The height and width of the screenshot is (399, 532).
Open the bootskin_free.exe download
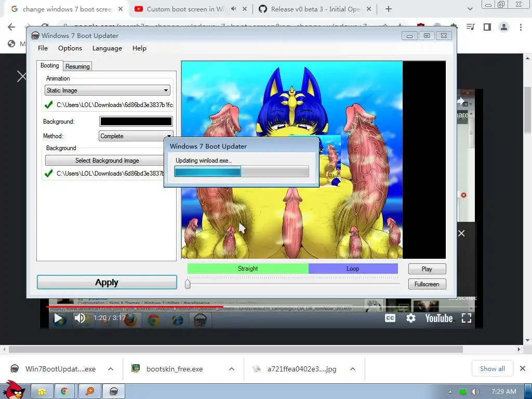click(175, 369)
